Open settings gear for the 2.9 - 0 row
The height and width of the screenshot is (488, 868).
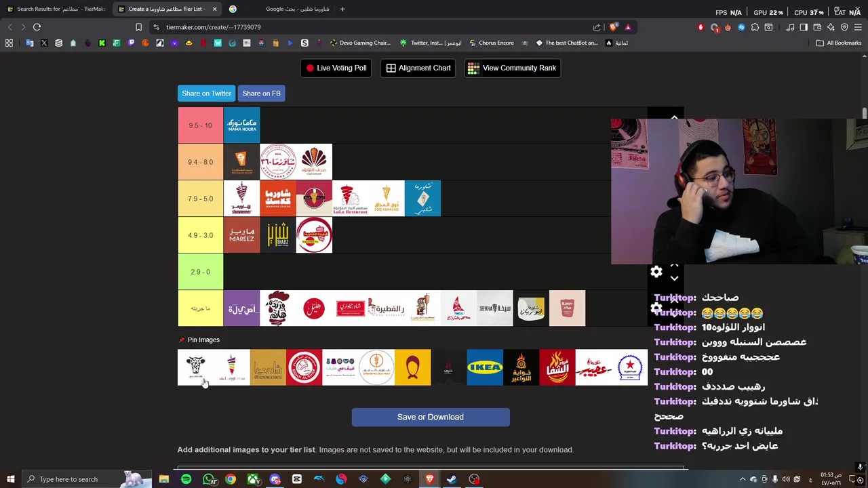(x=656, y=272)
